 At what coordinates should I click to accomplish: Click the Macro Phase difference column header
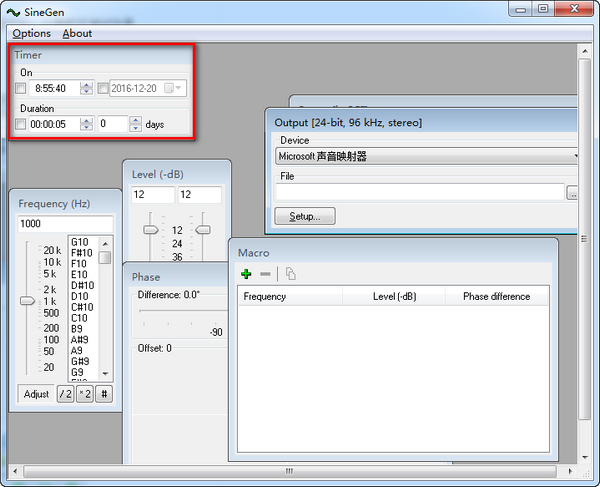(497, 296)
